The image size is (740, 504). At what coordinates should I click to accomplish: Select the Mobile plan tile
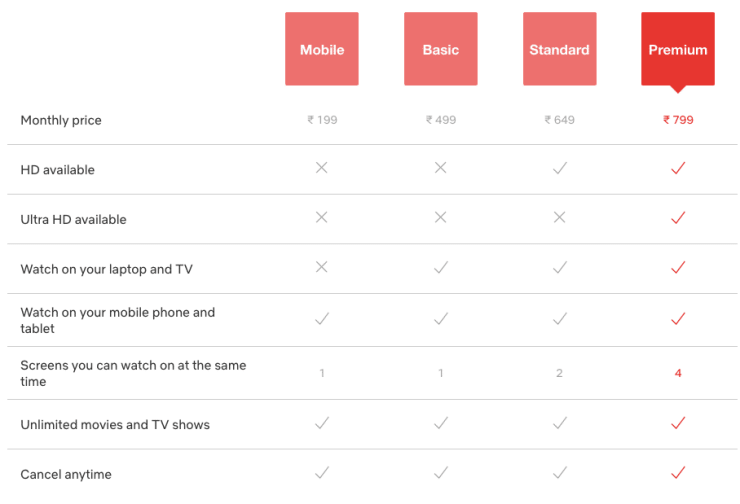(x=322, y=49)
